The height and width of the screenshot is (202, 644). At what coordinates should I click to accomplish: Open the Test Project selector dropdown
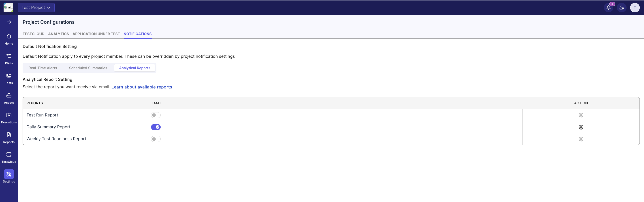tap(36, 8)
